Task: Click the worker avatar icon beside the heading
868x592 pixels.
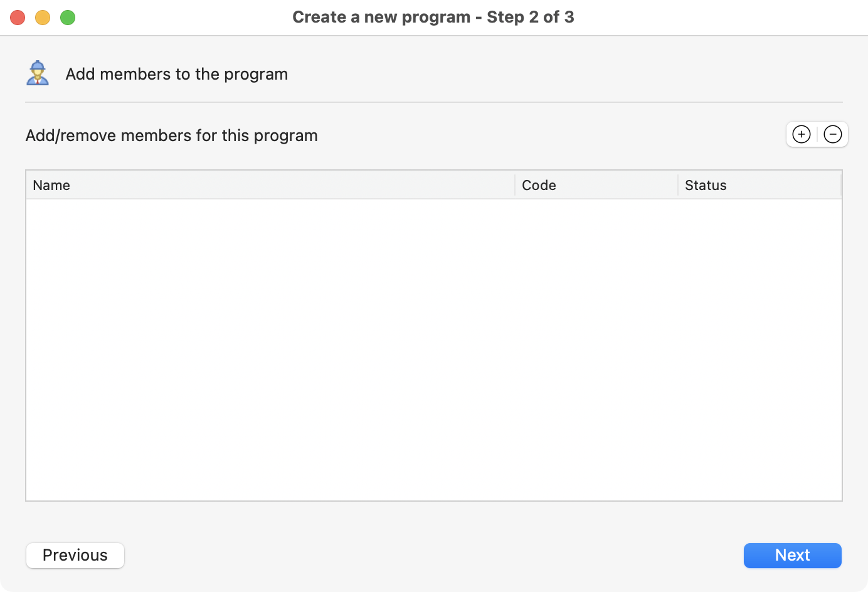Action: (38, 73)
